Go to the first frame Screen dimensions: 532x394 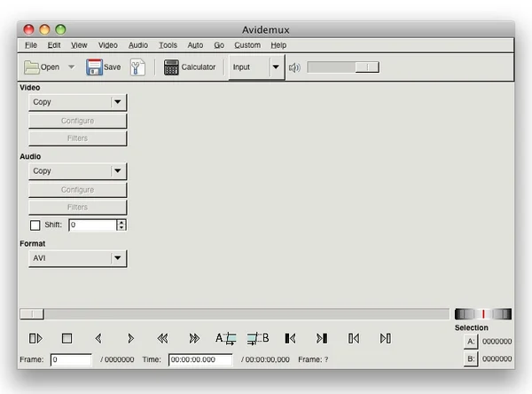click(354, 338)
